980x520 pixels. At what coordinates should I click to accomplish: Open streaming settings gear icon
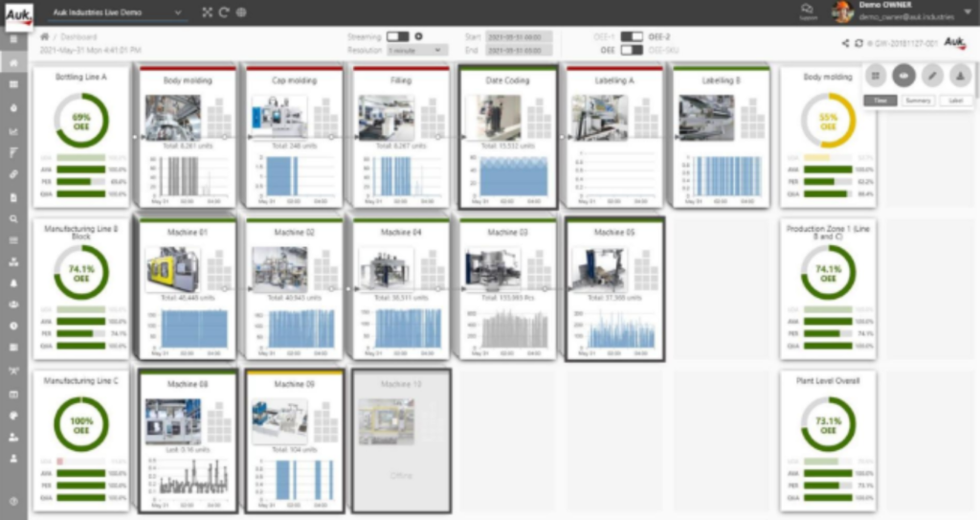coord(419,35)
